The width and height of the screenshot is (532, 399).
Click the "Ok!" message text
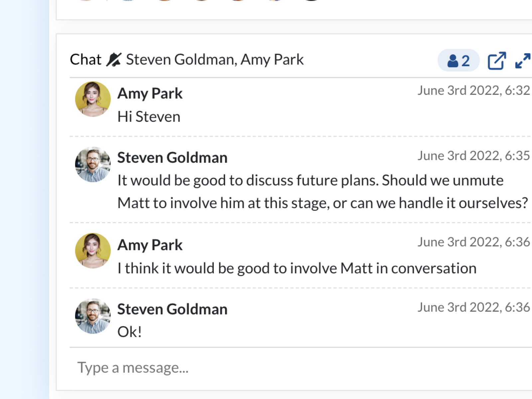pos(130,332)
